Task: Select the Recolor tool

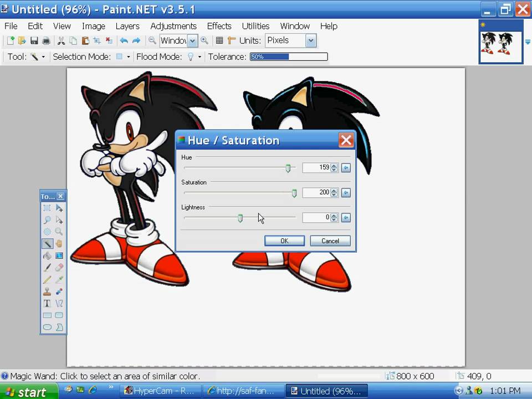Action: [x=59, y=291]
